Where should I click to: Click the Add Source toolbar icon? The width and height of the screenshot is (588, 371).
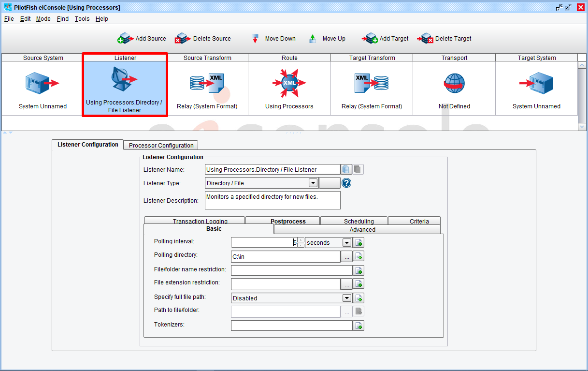pos(126,39)
